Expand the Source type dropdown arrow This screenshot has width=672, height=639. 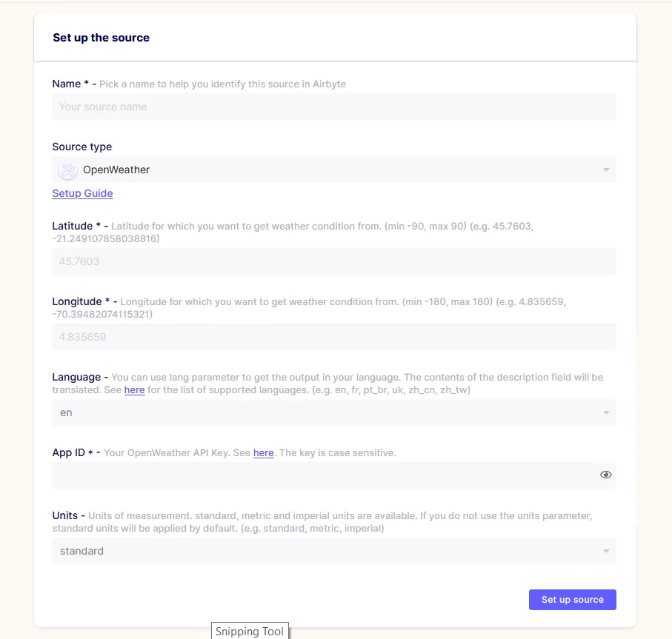(606, 170)
